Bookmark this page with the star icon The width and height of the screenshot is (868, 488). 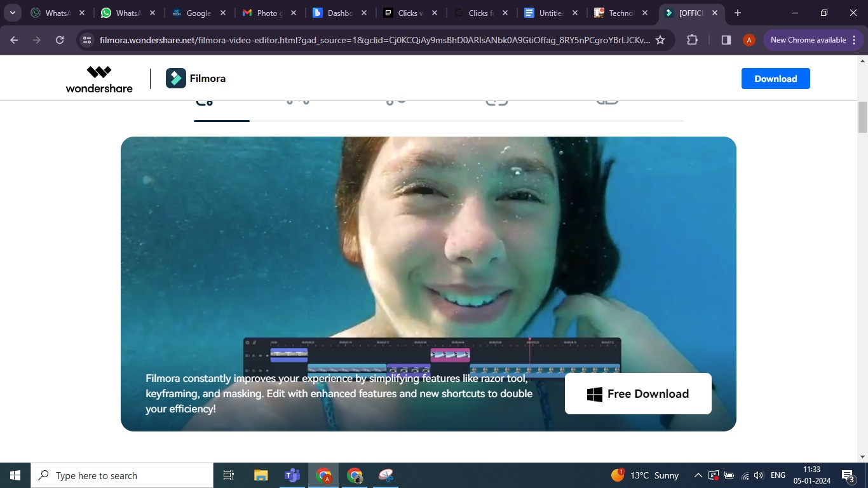tap(660, 40)
